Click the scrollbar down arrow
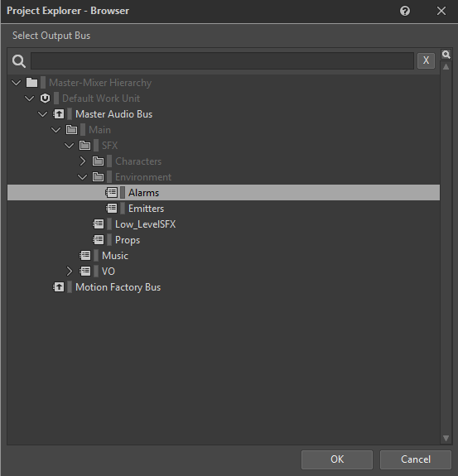The width and height of the screenshot is (458, 476). coord(446,439)
